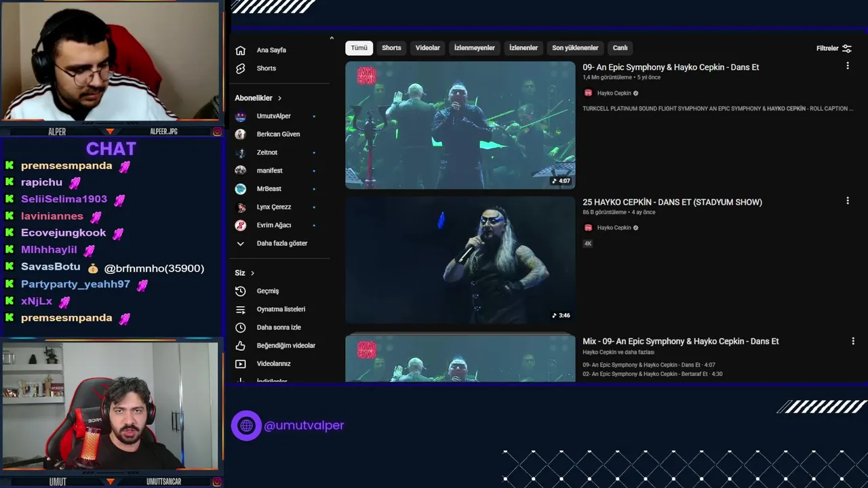Open the Shorts sidebar icon

pyautogui.click(x=240, y=68)
